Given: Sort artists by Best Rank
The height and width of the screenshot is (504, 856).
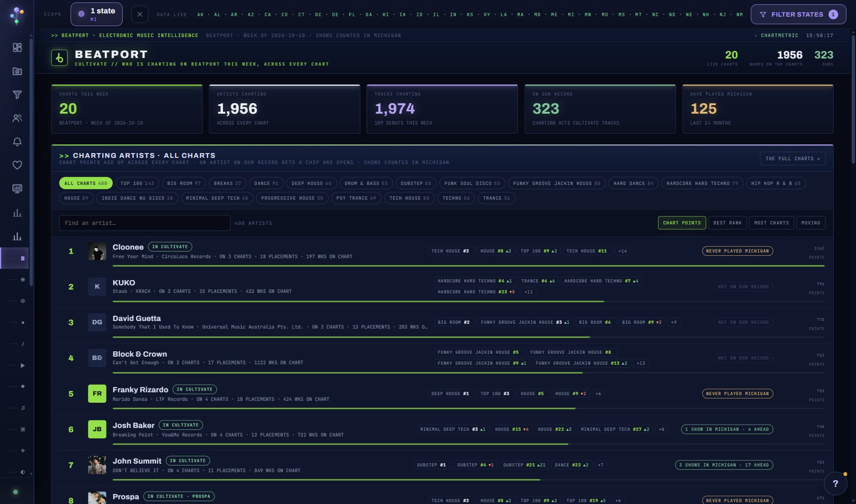Looking at the screenshot, I should click(727, 223).
